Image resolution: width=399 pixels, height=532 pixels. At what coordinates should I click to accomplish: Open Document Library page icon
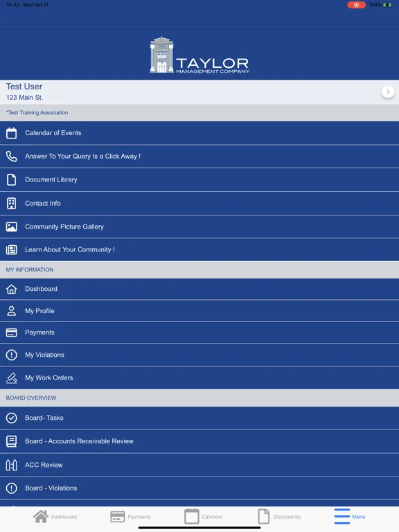[x=11, y=180]
